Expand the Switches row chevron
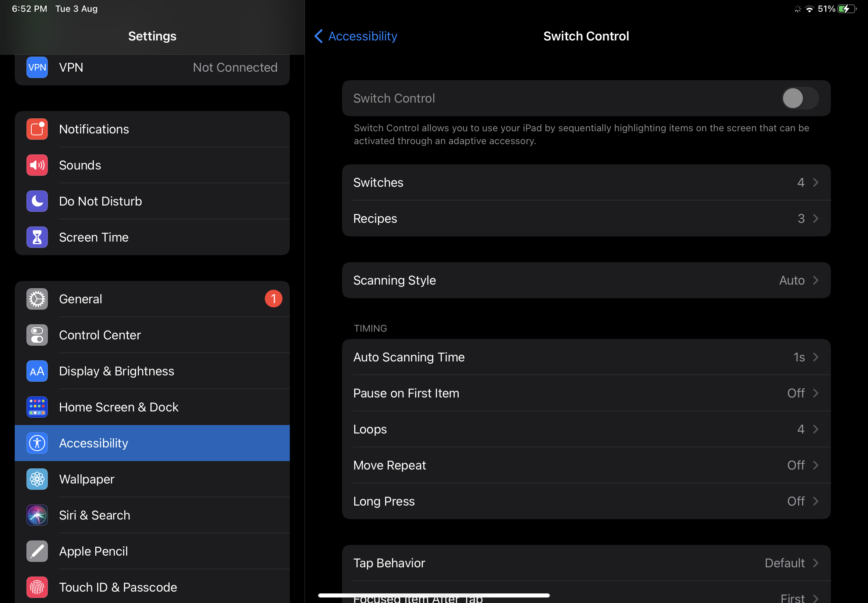868x603 pixels. pos(815,182)
